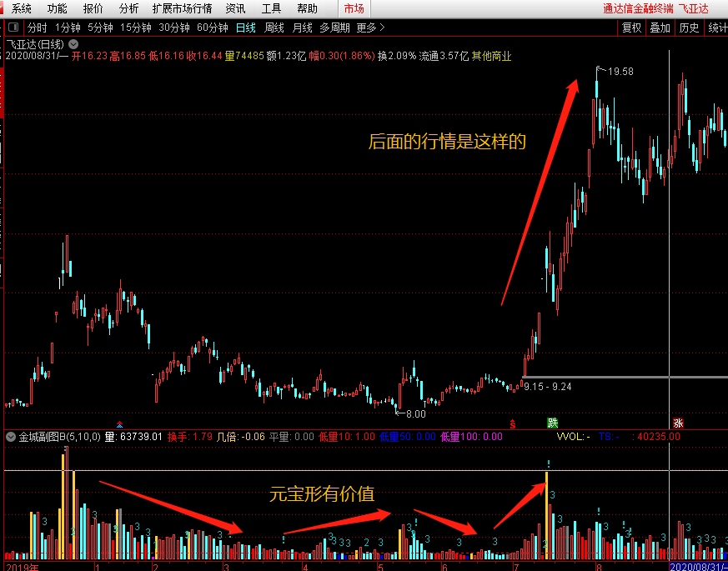Viewport: 728px width, 571px height.
Task: Click the 低量100: 0.00 indicator value
Action: (471, 436)
